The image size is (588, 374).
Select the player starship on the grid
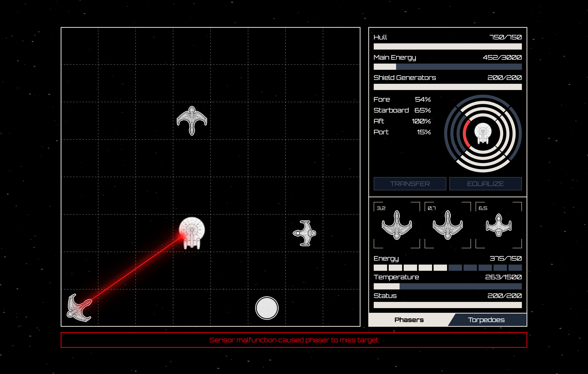(192, 233)
